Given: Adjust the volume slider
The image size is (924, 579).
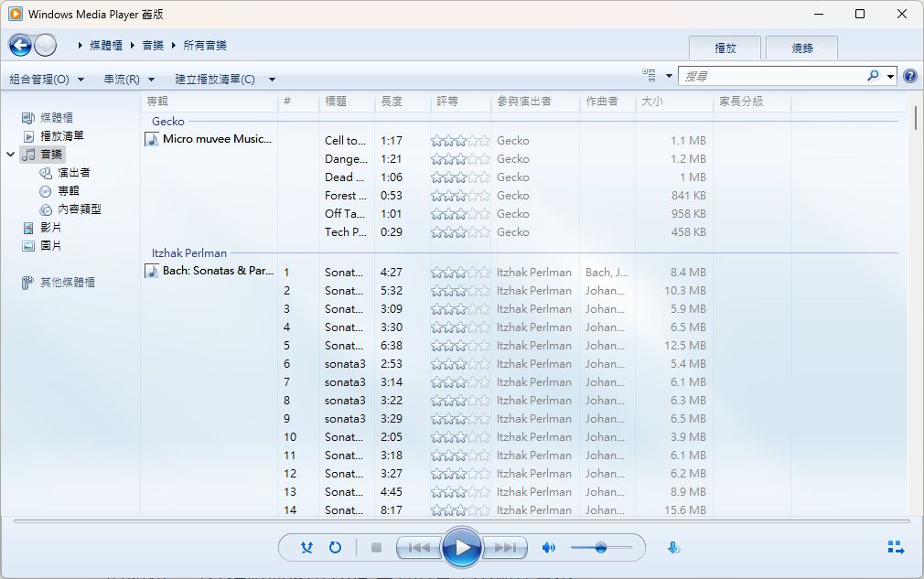Looking at the screenshot, I should pos(601,548).
